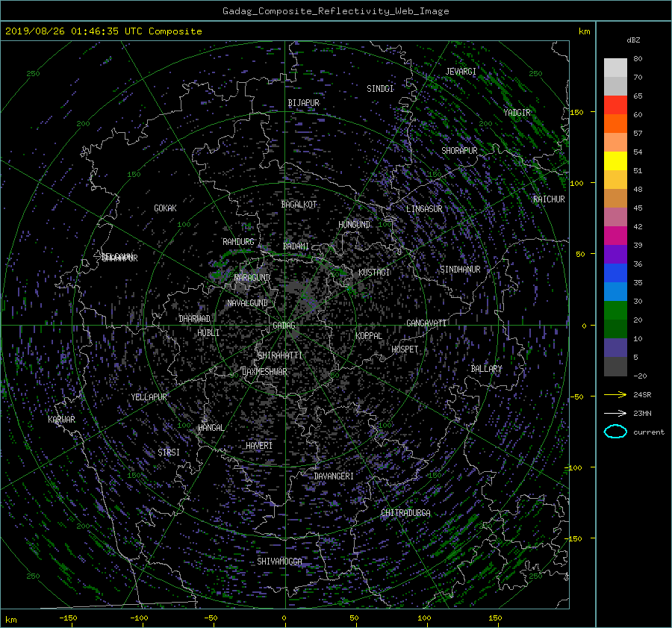Viewport: 672px width, 628px height.
Task: Click the KUSTAGI city label
Action: pos(374,273)
